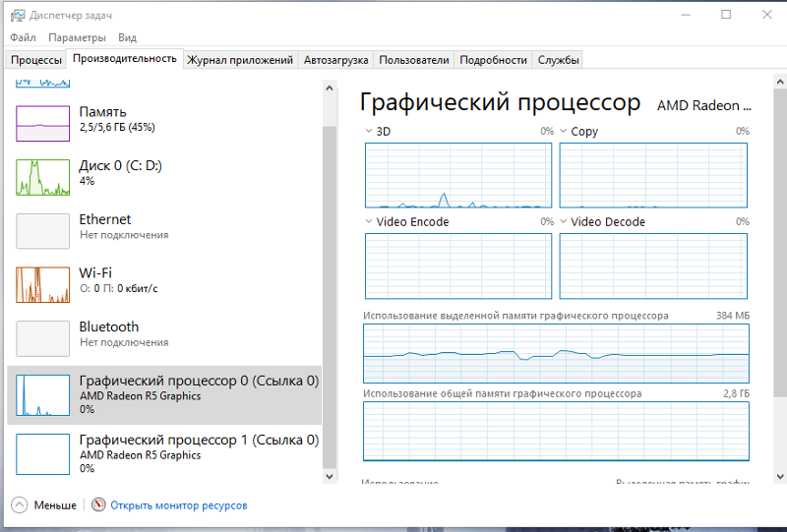Click the Task Manager app icon in title bar
The width and height of the screenshot is (787, 532).
pos(17,15)
